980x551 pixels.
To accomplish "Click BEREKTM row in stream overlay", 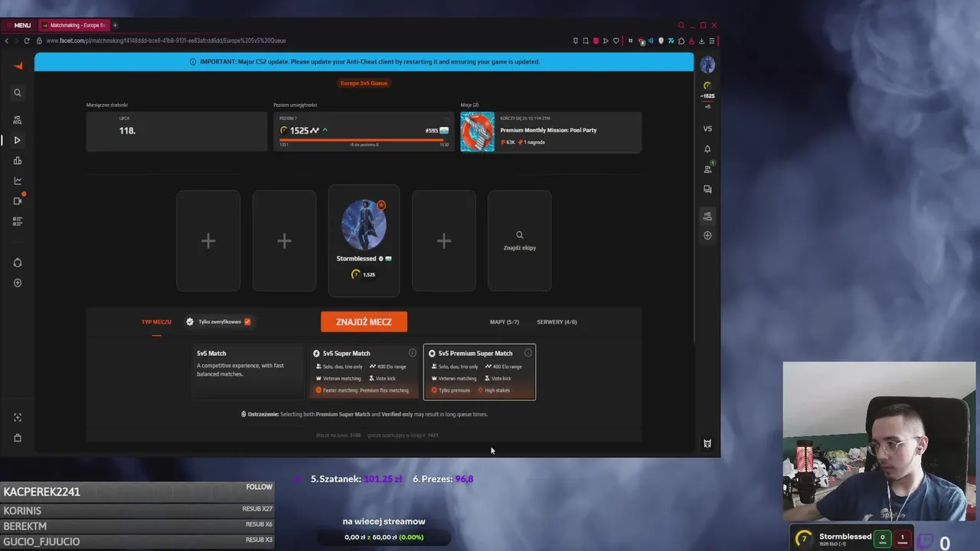I will click(x=138, y=526).
